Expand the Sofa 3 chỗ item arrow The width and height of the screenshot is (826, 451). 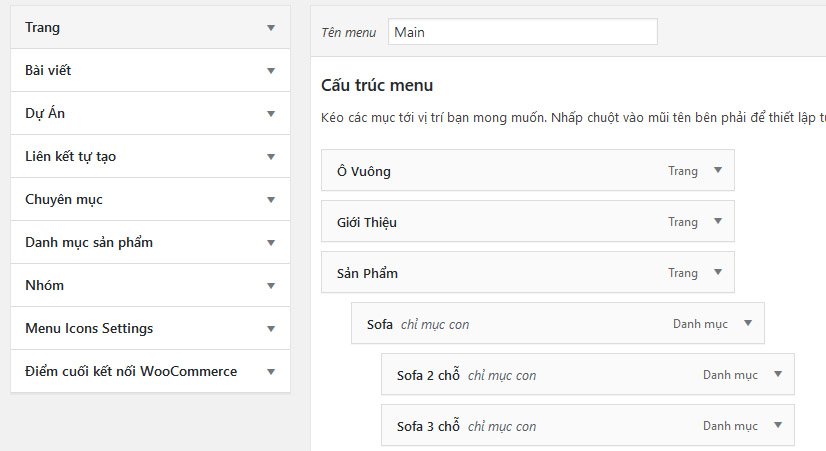pyautogui.click(x=777, y=426)
